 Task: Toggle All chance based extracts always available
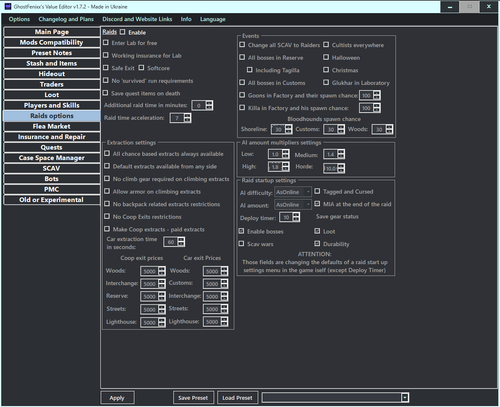tap(107, 153)
